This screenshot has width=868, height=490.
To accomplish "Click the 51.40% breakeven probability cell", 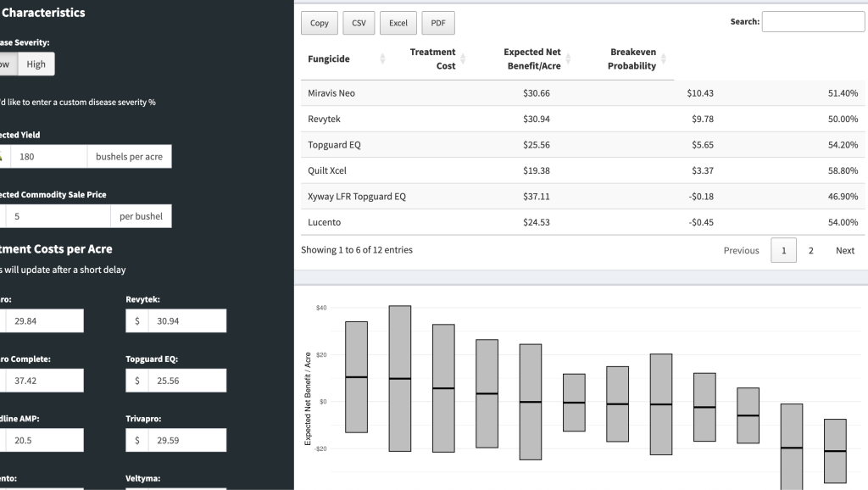I will (843, 93).
